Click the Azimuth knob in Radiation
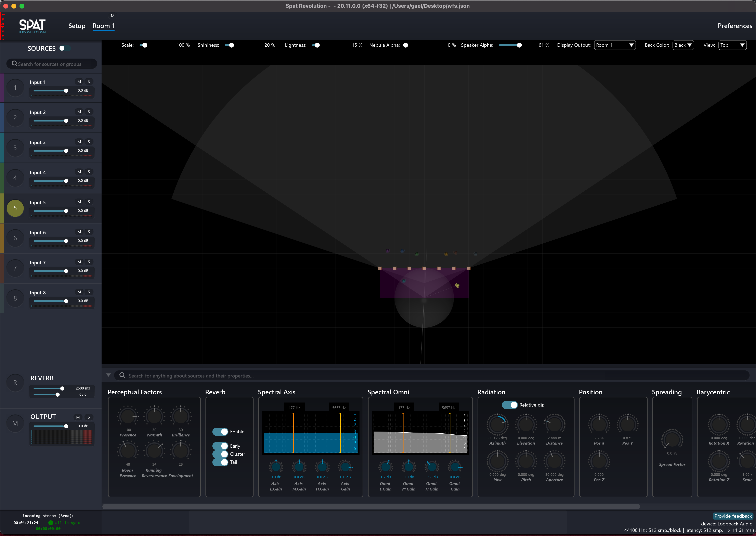 497,424
